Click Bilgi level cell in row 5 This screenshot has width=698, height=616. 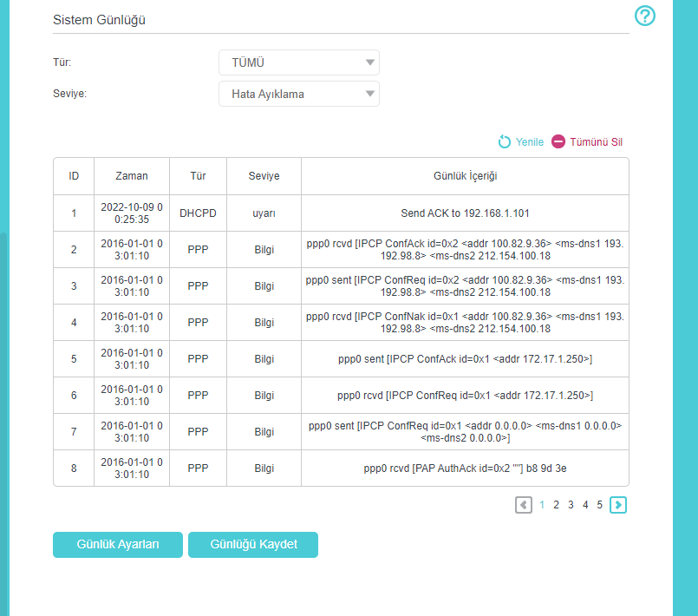point(264,359)
